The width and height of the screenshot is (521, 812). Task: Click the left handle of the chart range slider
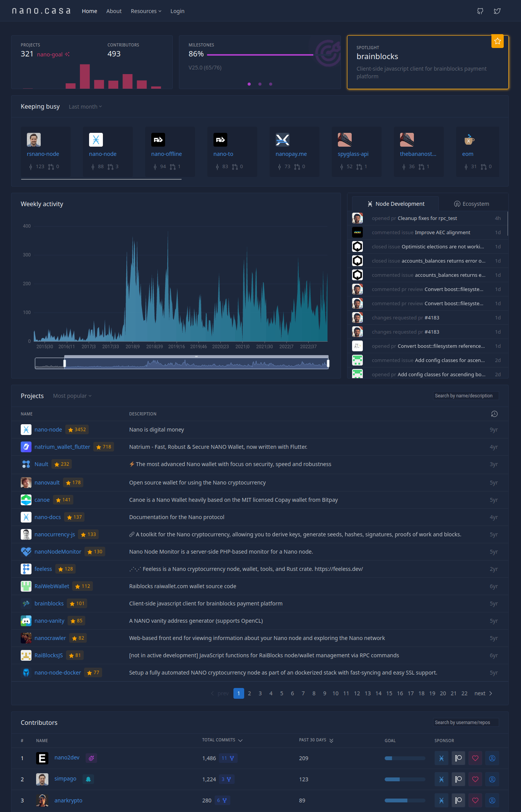(65, 363)
